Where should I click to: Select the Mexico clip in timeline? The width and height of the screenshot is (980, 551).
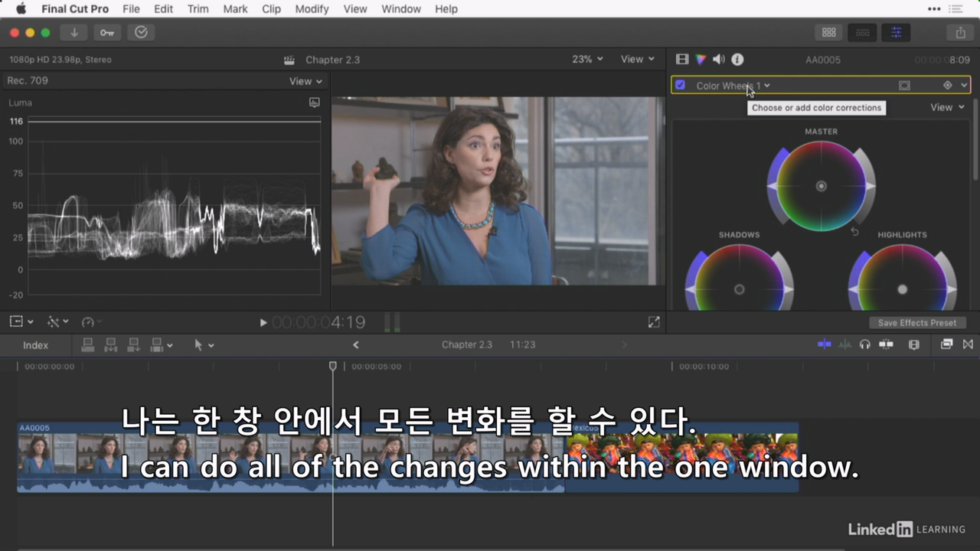[x=681, y=457]
